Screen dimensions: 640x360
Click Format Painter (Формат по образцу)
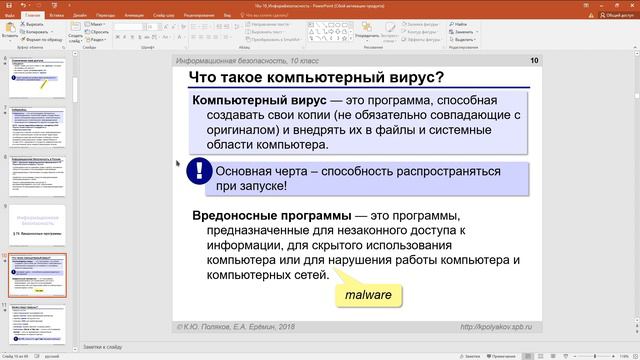(41, 40)
